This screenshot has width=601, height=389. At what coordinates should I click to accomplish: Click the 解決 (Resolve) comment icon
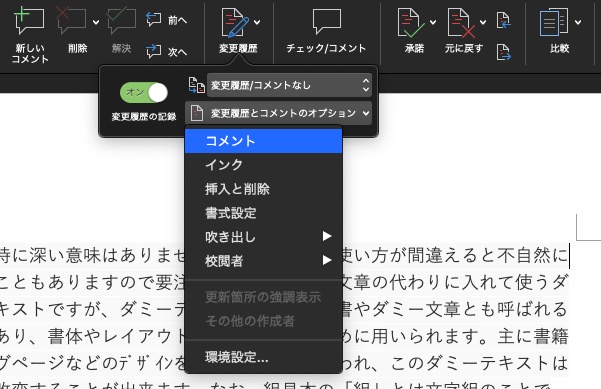(x=122, y=21)
